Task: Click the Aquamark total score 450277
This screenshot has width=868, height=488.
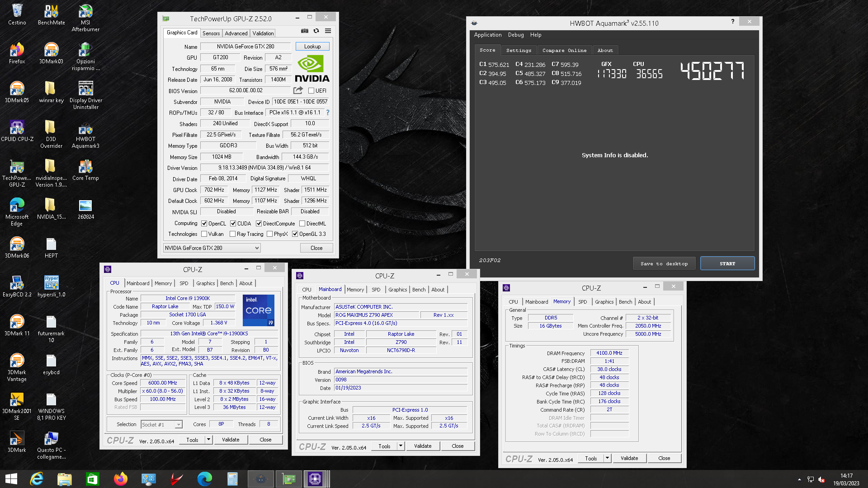Action: 712,71
